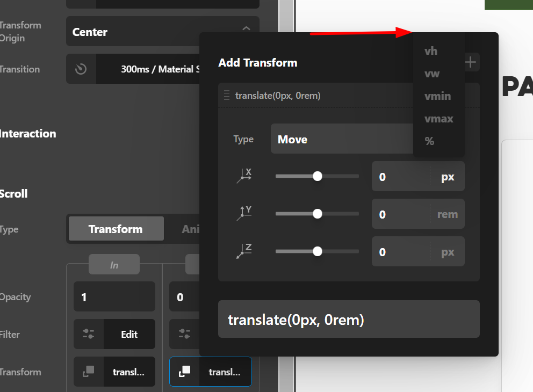Focus the X value input field
Screen dimensions: 533x392
pos(401,177)
